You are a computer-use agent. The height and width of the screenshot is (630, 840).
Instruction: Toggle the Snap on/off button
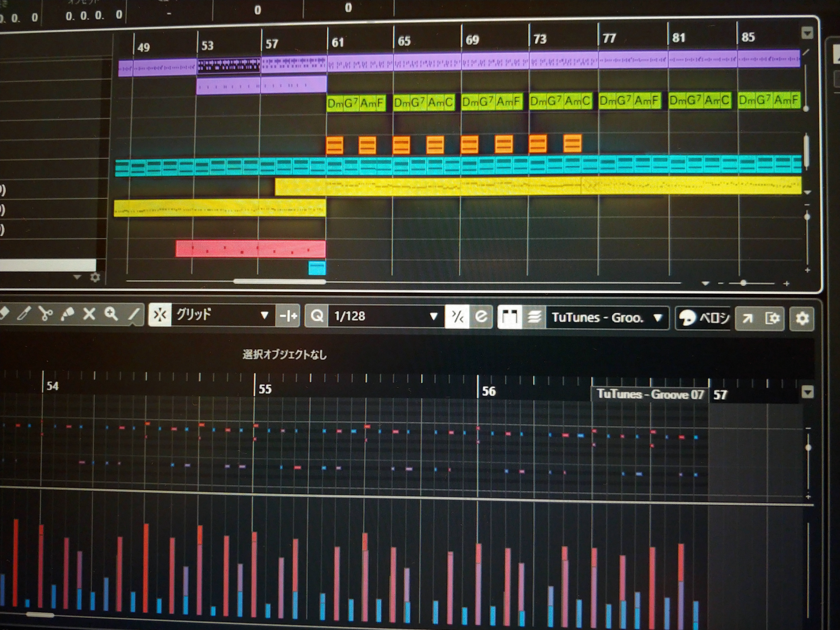pos(160,315)
